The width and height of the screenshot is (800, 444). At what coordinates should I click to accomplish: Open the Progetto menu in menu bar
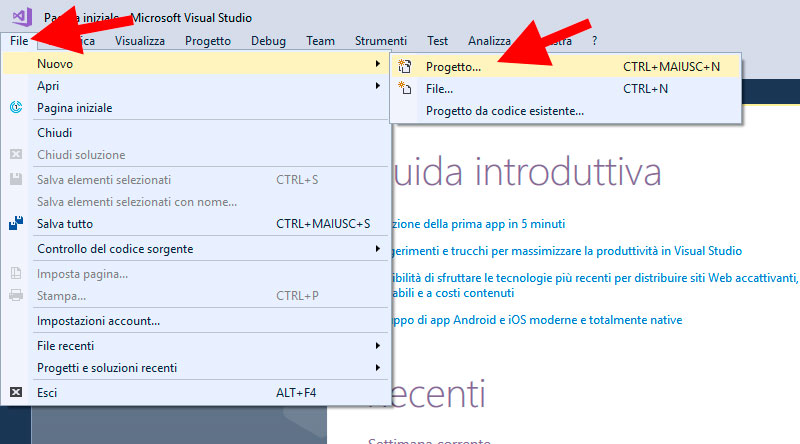click(x=208, y=41)
